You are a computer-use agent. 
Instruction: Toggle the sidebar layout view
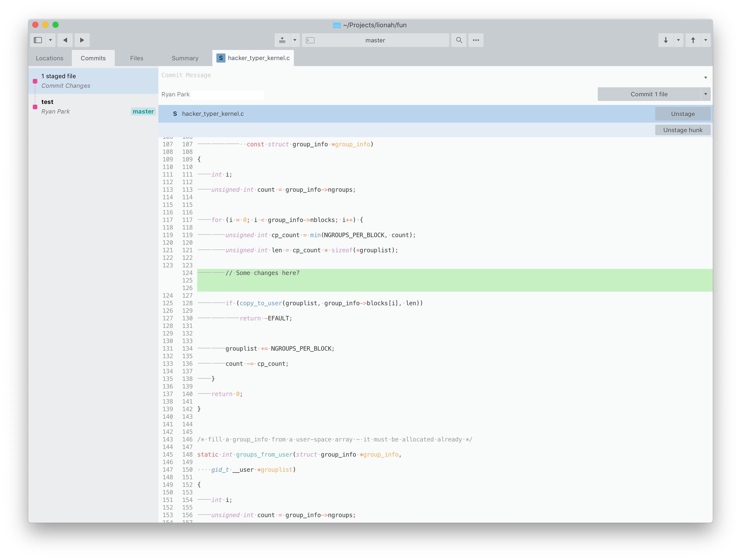(x=38, y=40)
